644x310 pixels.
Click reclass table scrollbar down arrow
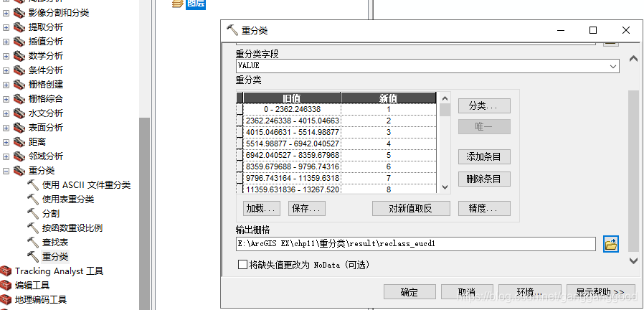tap(445, 187)
